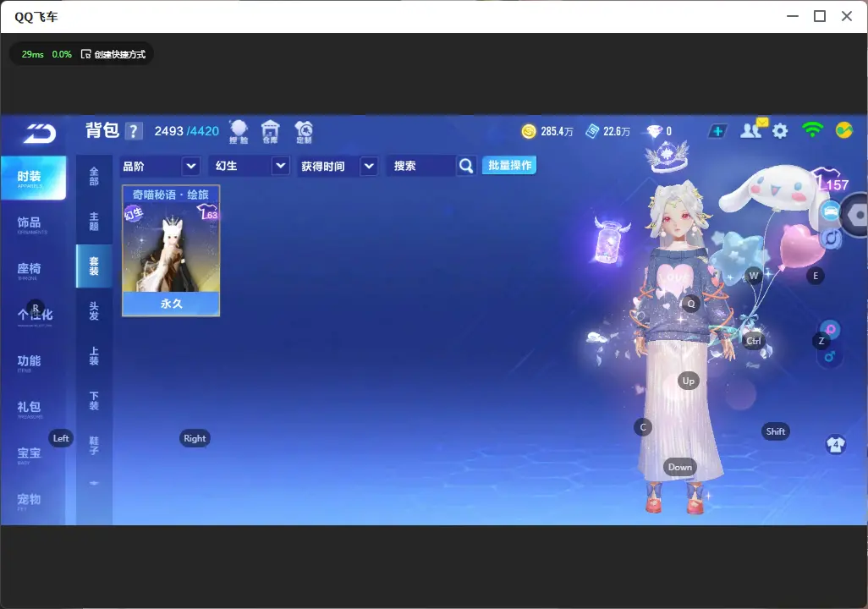Click the music note icon
Screen dimensions: 868x609
coord(831,238)
